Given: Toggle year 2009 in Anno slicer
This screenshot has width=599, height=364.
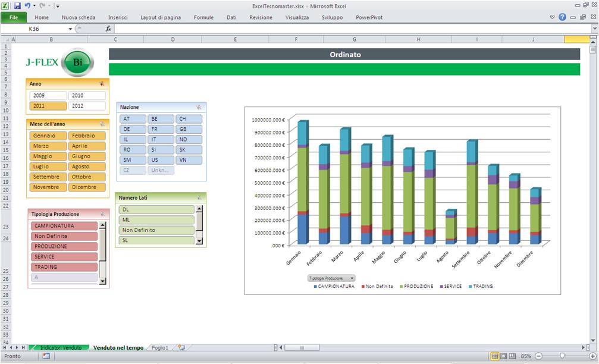Looking at the screenshot, I should [48, 96].
